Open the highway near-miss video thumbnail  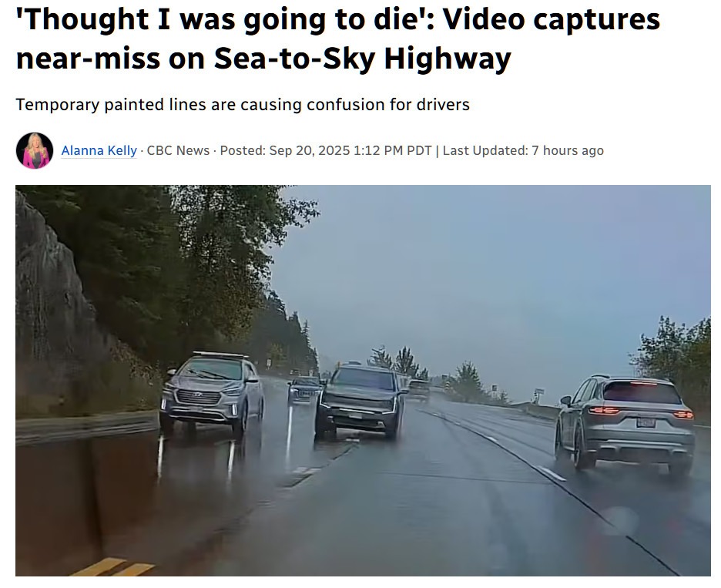click(363, 381)
